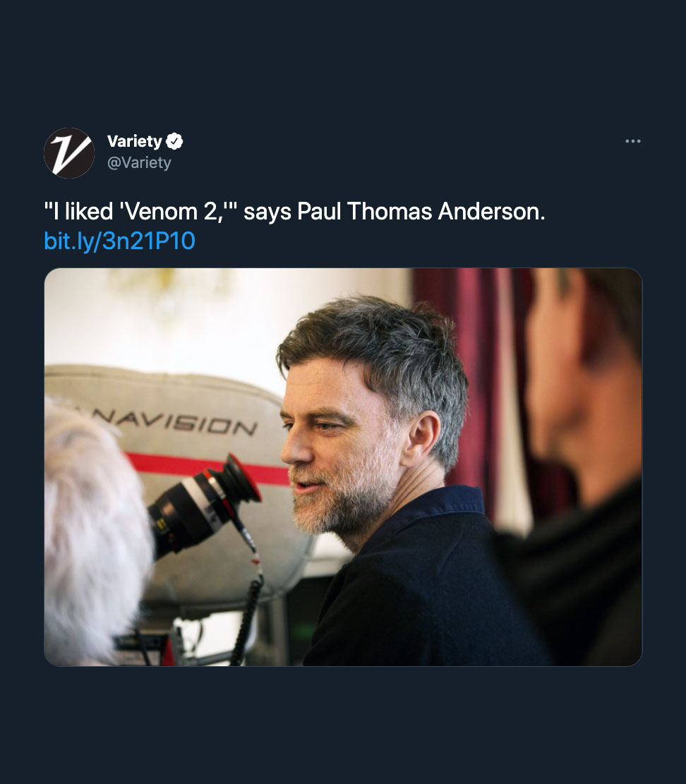
Task: Open the three-dot more options menu
Action: pyautogui.click(x=632, y=141)
